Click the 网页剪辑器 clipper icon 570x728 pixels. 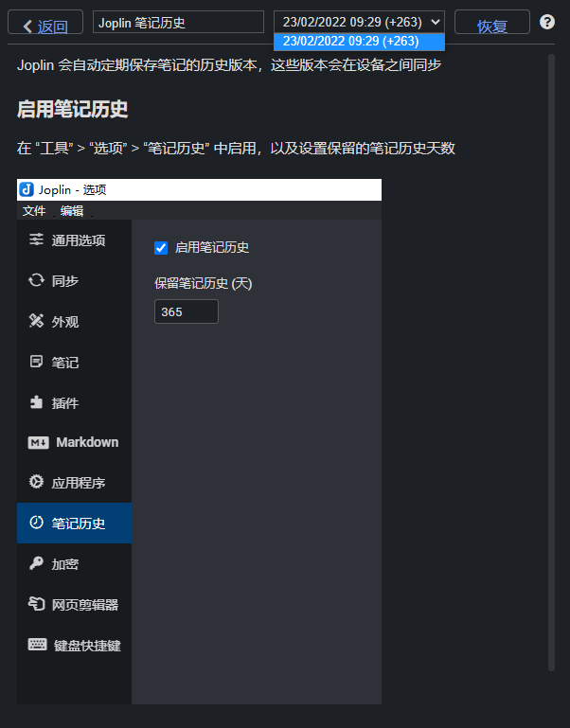(x=36, y=604)
